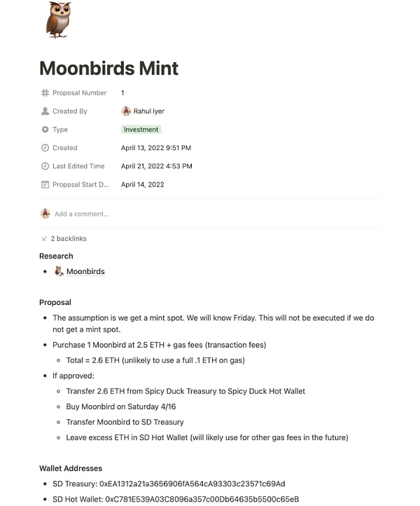Click the owl page icon

(x=58, y=20)
